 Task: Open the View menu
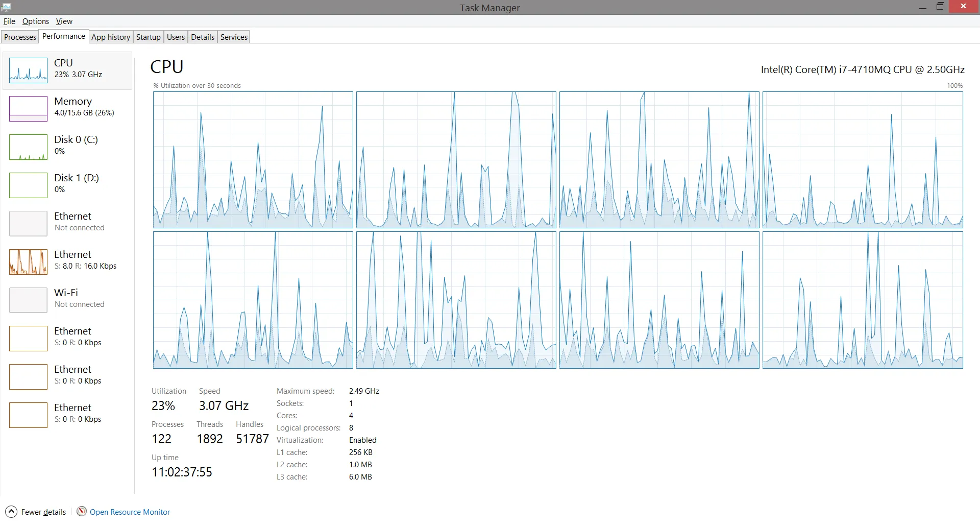64,21
